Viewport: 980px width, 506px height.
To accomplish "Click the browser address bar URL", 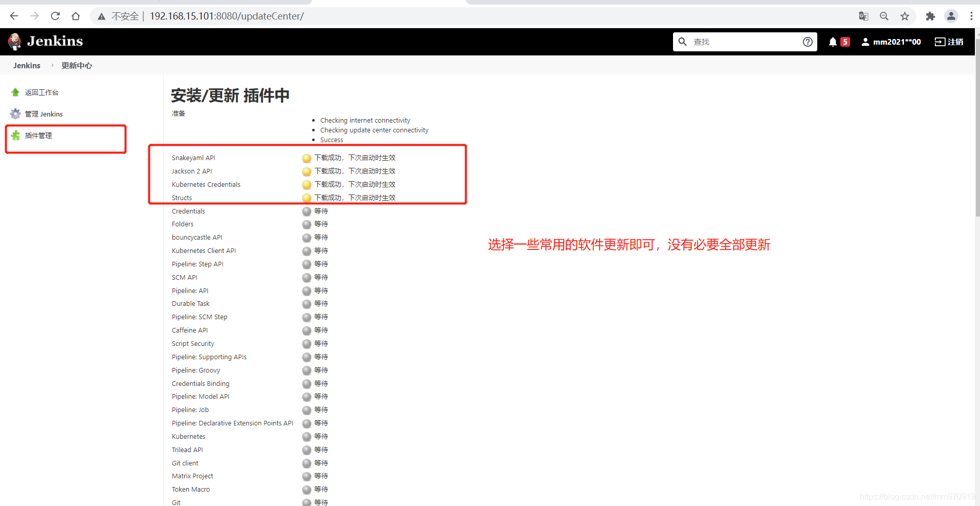I will coord(227,16).
